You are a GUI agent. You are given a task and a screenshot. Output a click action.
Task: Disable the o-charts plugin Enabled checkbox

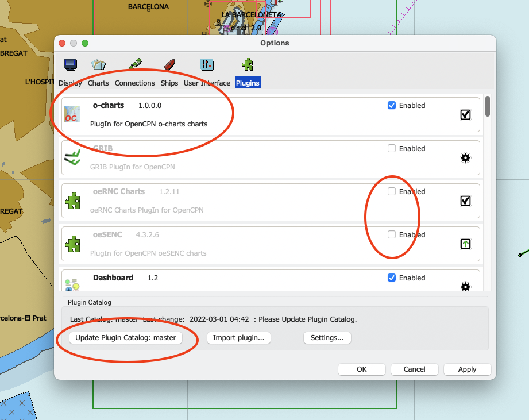pyautogui.click(x=392, y=106)
